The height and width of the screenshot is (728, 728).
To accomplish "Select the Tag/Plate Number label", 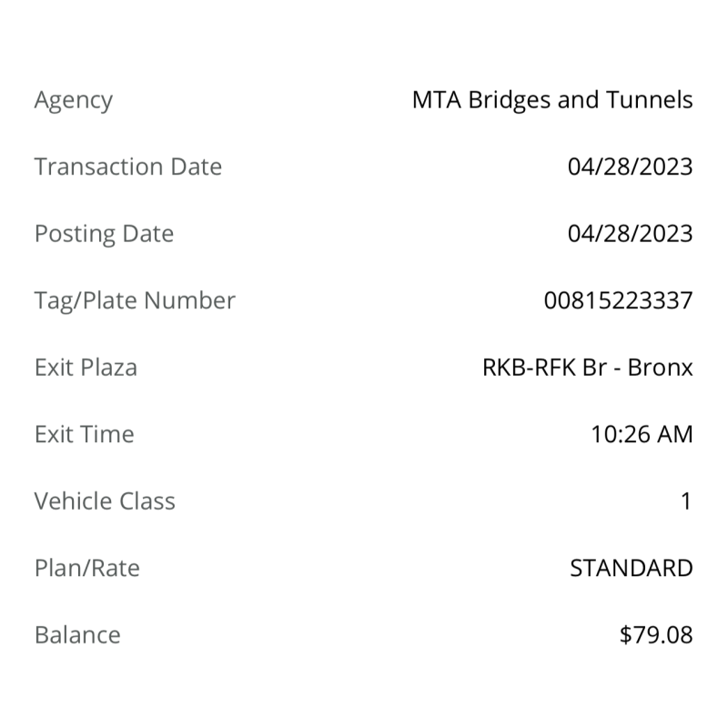I will pos(135,301).
